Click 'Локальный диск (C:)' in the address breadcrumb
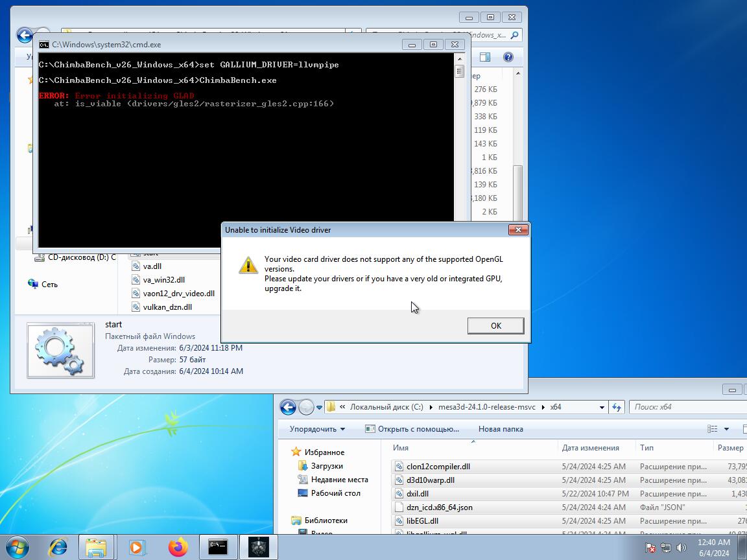This screenshot has height=560, width=747. point(386,407)
